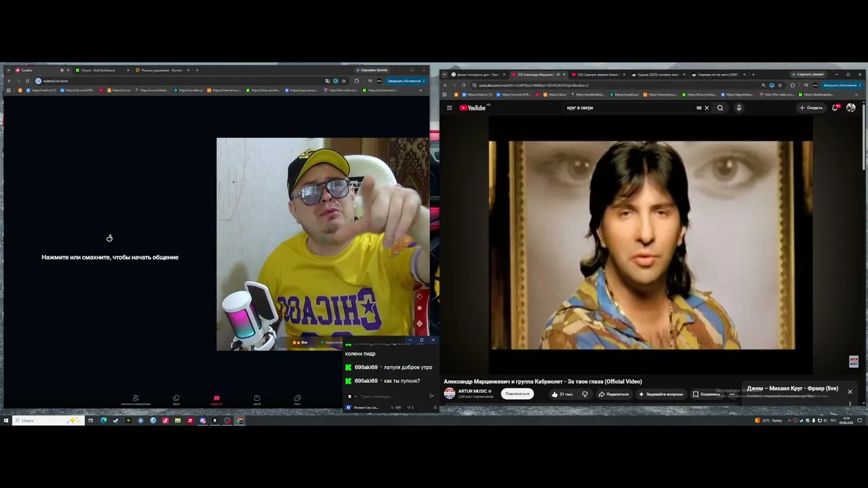Start YouTube voice search with microphone
The height and width of the screenshot is (488, 868).
click(x=738, y=108)
